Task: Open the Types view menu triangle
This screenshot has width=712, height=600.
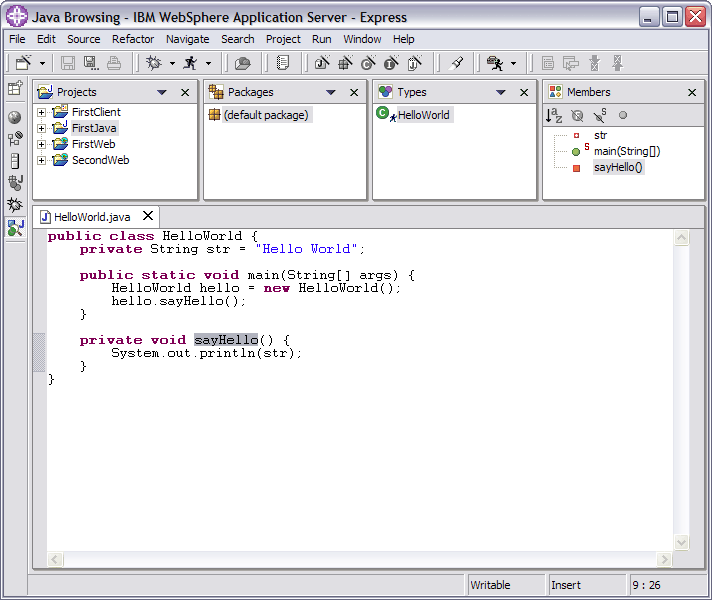Action: pyautogui.click(x=500, y=93)
